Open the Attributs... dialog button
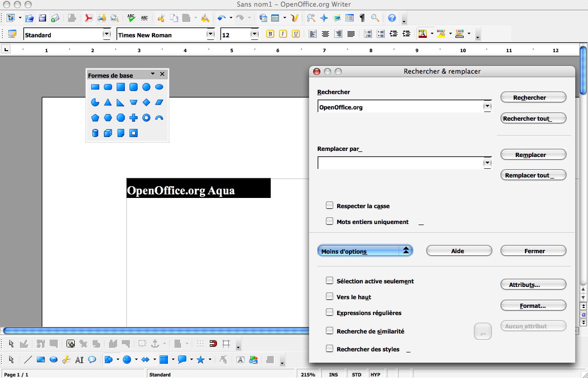Image resolution: width=588 pixels, height=378 pixels. pos(533,284)
